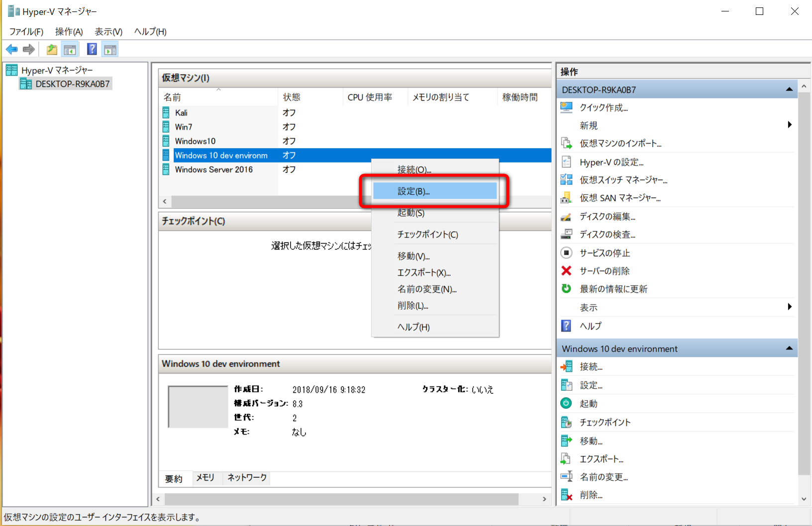Image resolution: width=812 pixels, height=526 pixels.
Task: Collapse the Windows 10 dev environment action group
Action: [788, 348]
